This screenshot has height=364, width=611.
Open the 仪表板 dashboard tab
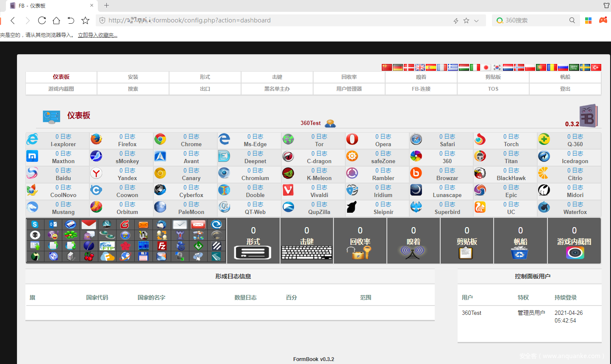point(61,77)
